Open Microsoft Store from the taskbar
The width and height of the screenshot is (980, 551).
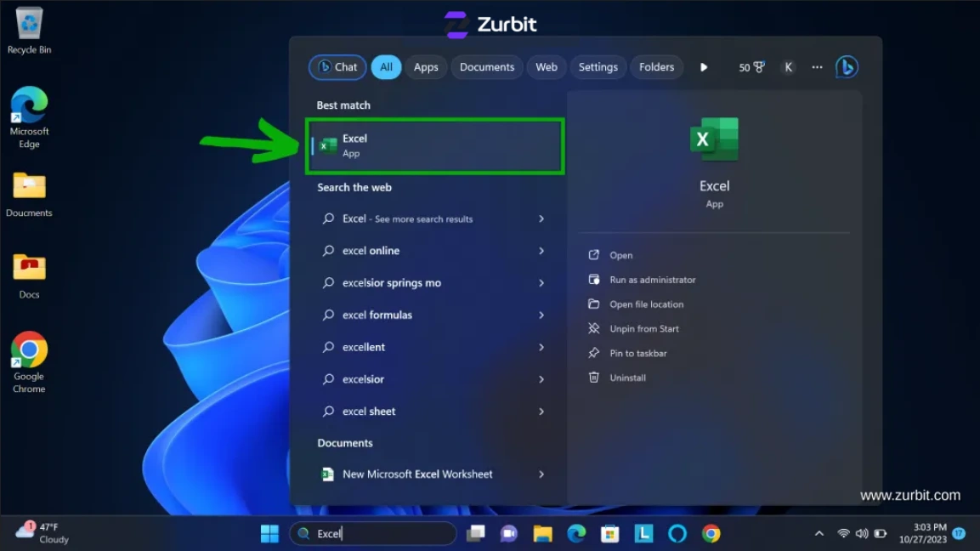click(x=610, y=533)
